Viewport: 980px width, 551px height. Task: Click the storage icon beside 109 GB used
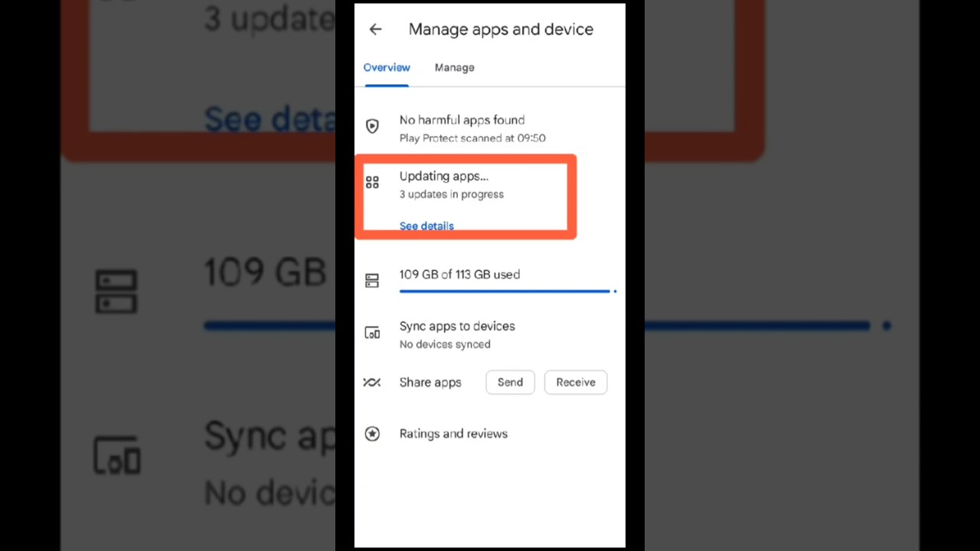pos(372,281)
